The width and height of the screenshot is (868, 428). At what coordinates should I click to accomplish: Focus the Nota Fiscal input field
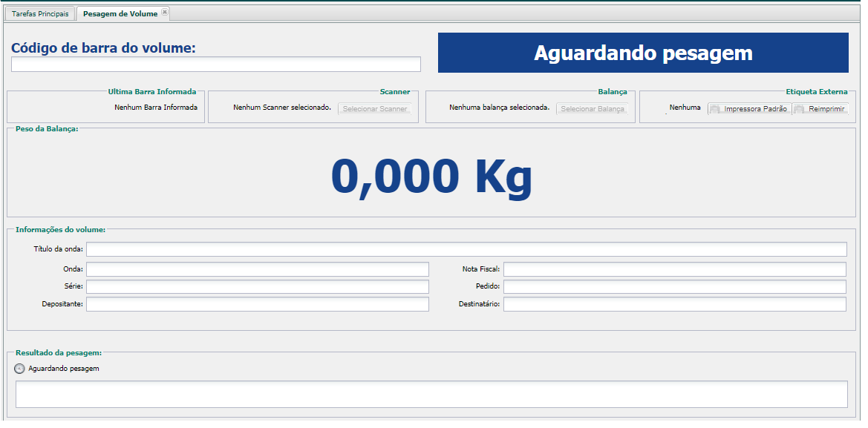point(675,269)
